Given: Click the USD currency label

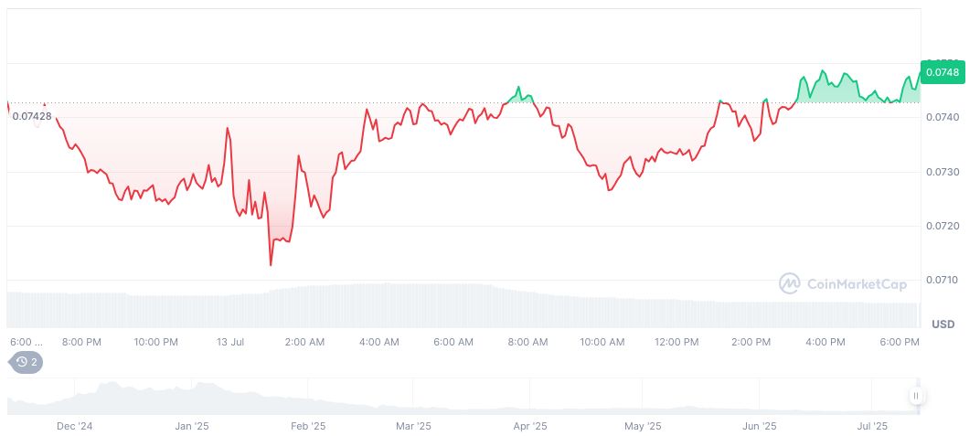Looking at the screenshot, I should click(x=943, y=324).
